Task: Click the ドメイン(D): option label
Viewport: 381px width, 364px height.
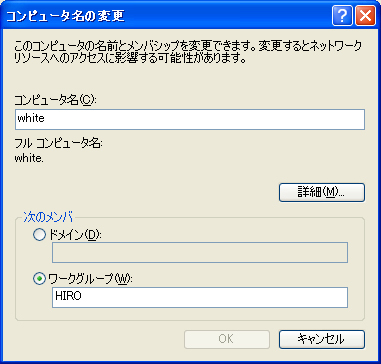Action: pos(74,235)
